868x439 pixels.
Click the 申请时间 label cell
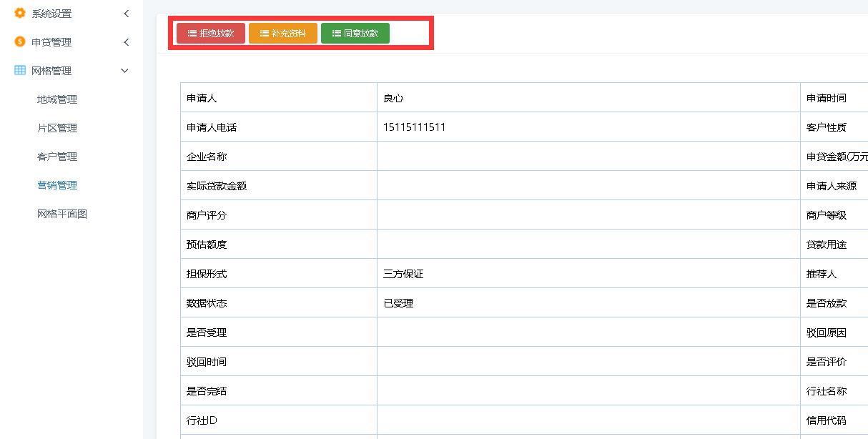click(834, 97)
